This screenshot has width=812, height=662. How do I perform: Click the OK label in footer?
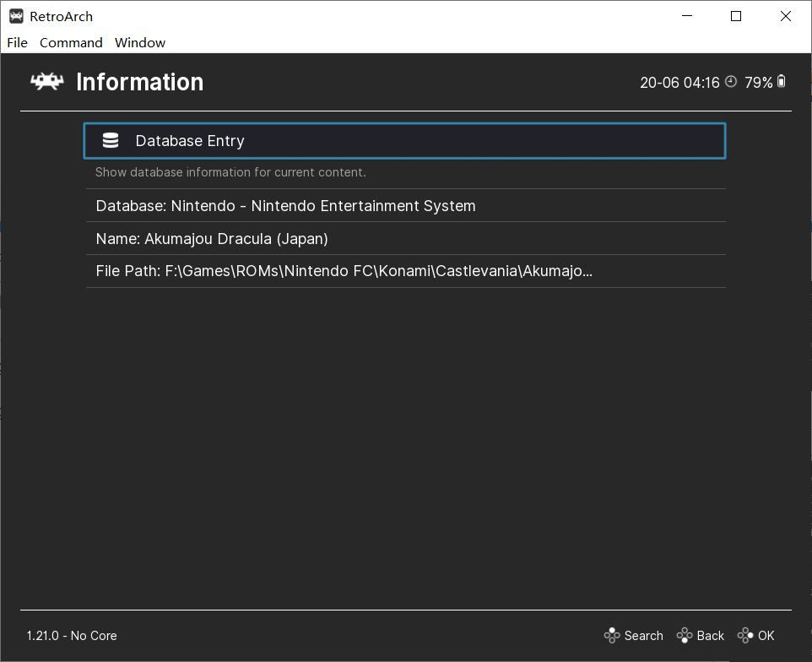click(x=766, y=636)
